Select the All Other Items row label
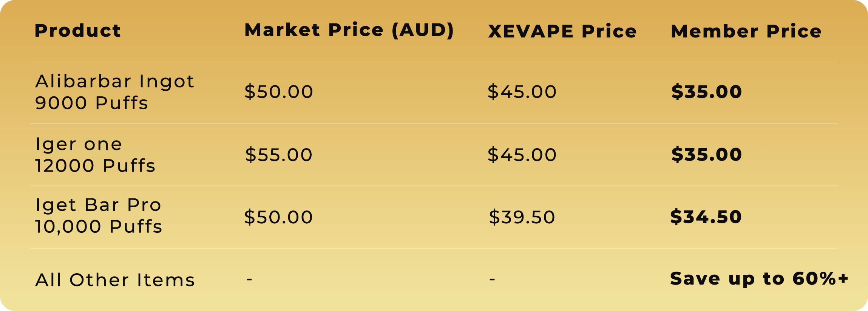This screenshot has height=311, width=868. 115,280
